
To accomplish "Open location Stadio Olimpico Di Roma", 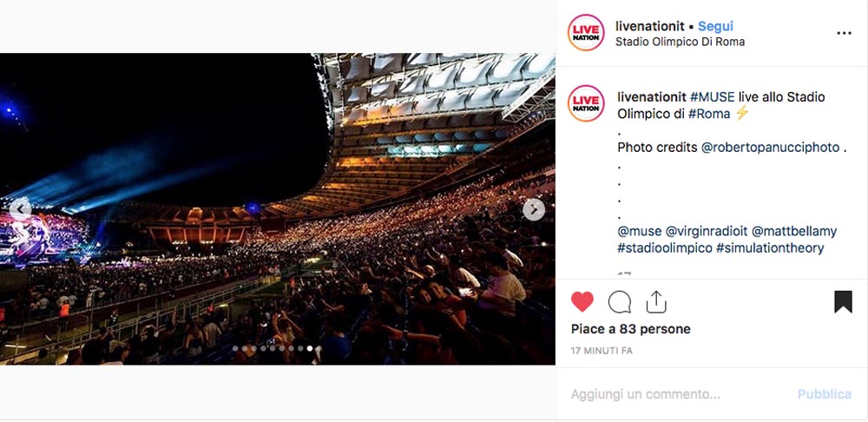I will [x=680, y=42].
